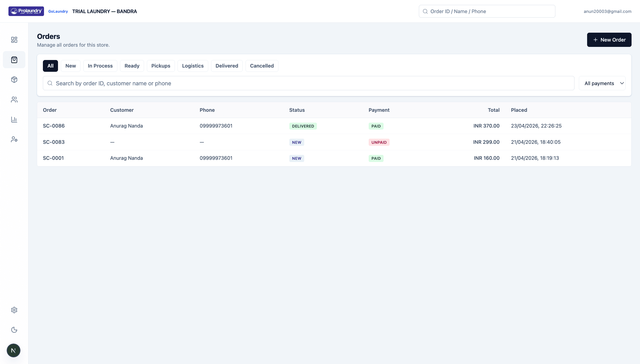The height and width of the screenshot is (364, 640).
Task: Click Anurag Nanda in SC-0001 row
Action: click(126, 158)
